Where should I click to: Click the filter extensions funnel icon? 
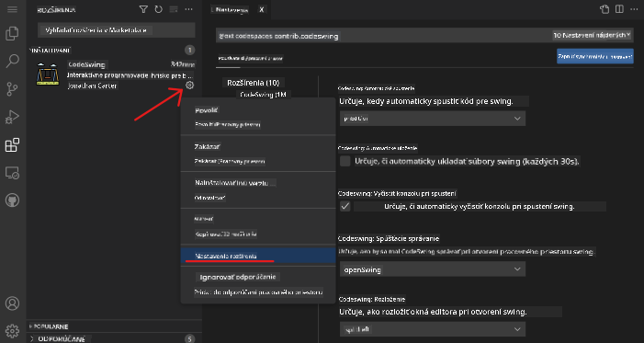(x=143, y=9)
